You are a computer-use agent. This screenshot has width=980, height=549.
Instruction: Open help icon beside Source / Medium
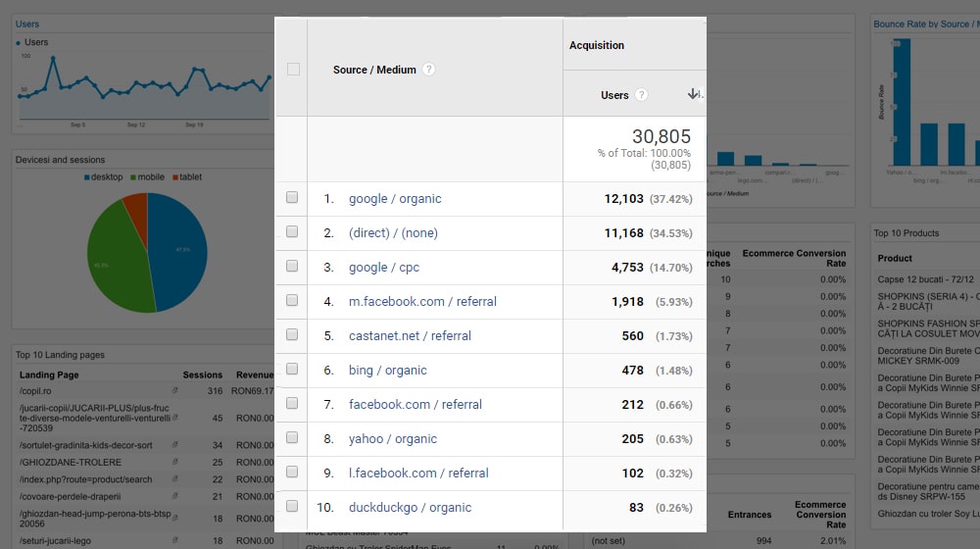(x=429, y=70)
